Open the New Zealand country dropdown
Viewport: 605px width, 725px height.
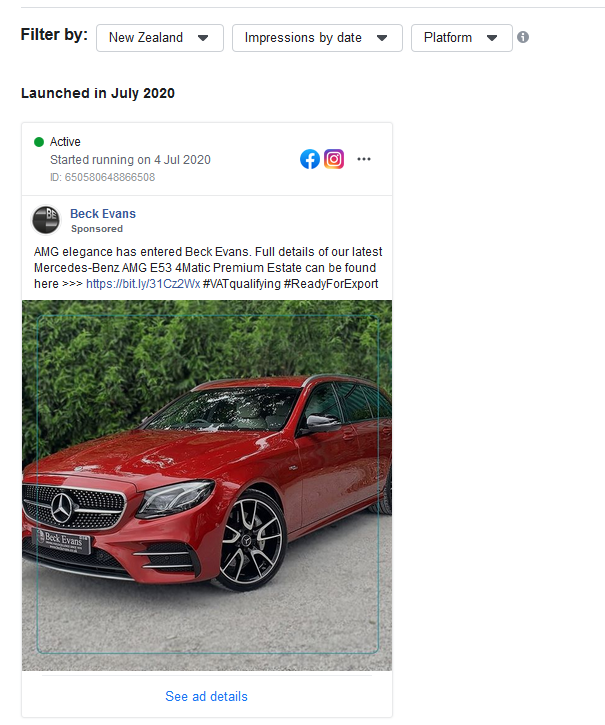point(160,38)
